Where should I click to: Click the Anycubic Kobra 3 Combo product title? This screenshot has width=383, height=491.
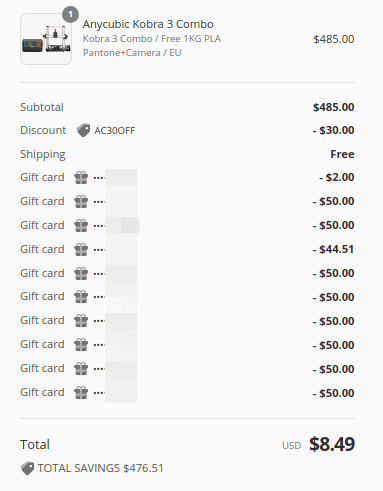point(148,24)
